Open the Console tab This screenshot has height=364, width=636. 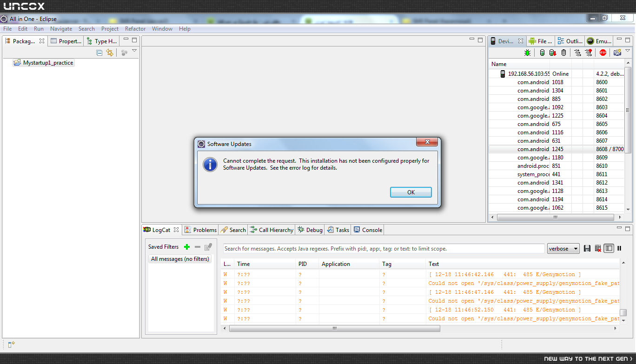(368, 230)
